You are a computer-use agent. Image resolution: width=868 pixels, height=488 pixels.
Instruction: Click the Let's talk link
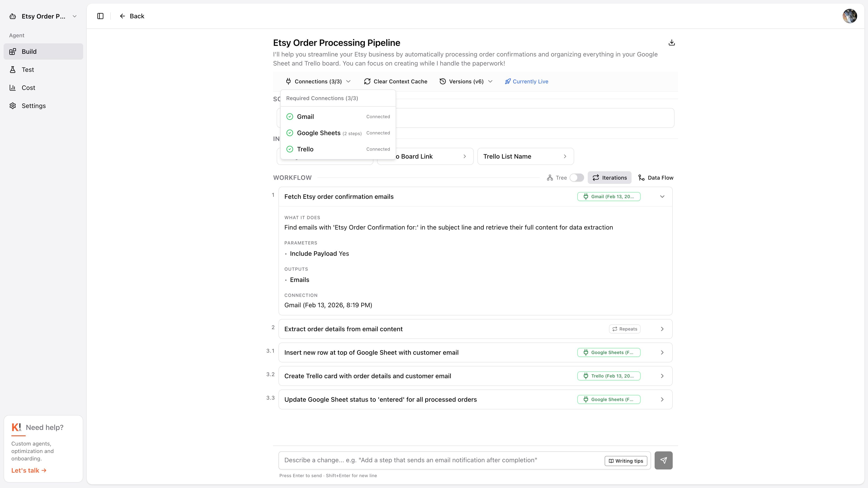[29, 470]
